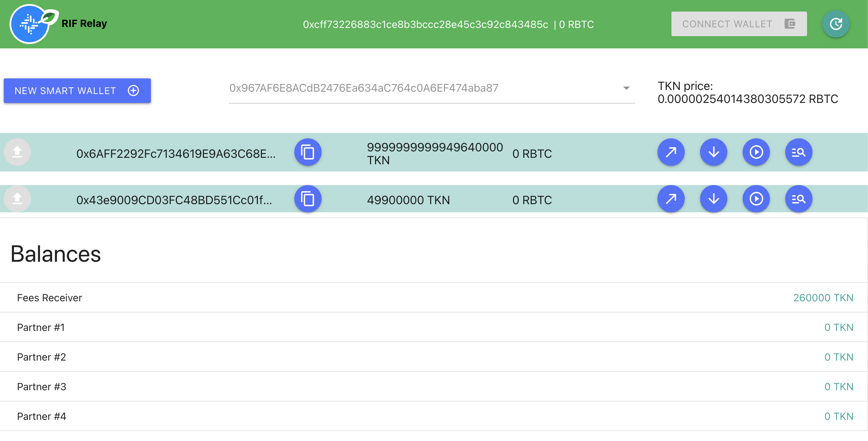The image size is (868, 441).
Task: Click the deploy upload icon on the 0x6AFF row
Action: pyautogui.click(x=17, y=152)
